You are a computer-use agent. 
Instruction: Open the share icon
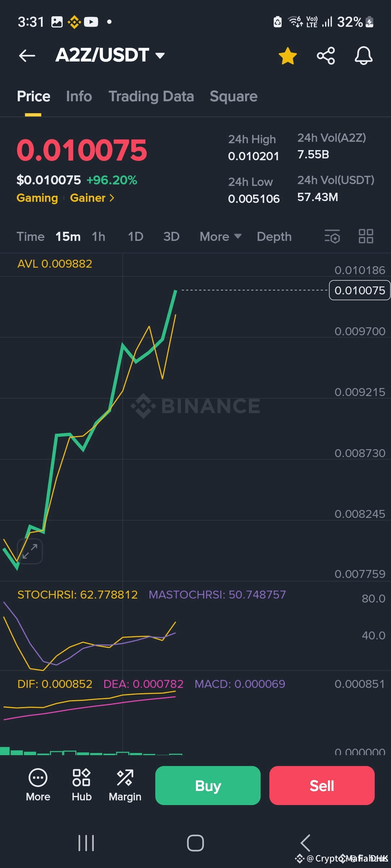(x=326, y=56)
